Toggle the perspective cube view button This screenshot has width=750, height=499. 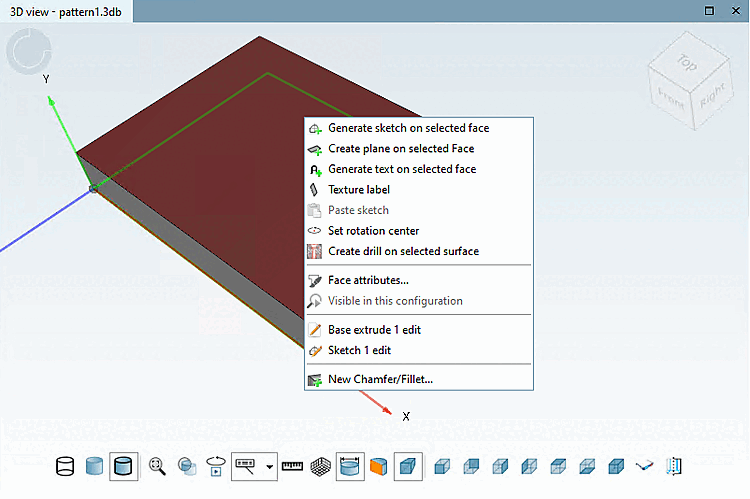pos(408,466)
